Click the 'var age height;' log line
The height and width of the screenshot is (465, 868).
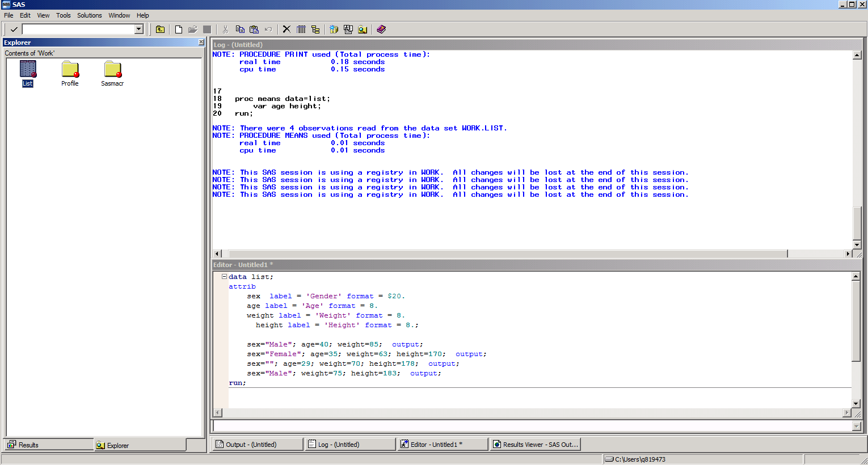[x=287, y=106]
